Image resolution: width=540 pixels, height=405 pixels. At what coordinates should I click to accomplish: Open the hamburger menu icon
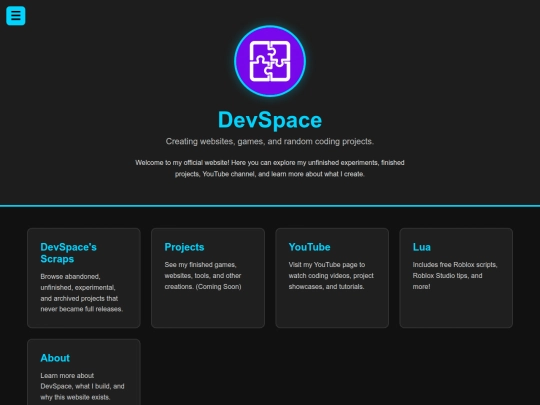click(15, 15)
